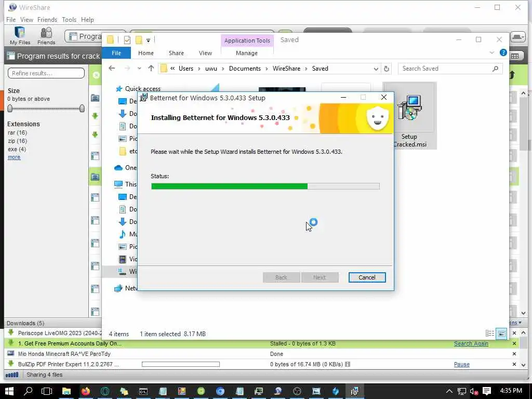Select the Mio Honda Minecraft download row
Image resolution: width=532 pixels, height=399 pixels.
tap(261, 354)
